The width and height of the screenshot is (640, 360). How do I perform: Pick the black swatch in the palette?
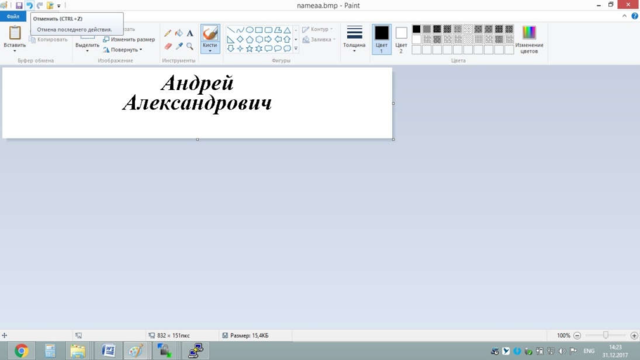pyautogui.click(x=416, y=29)
